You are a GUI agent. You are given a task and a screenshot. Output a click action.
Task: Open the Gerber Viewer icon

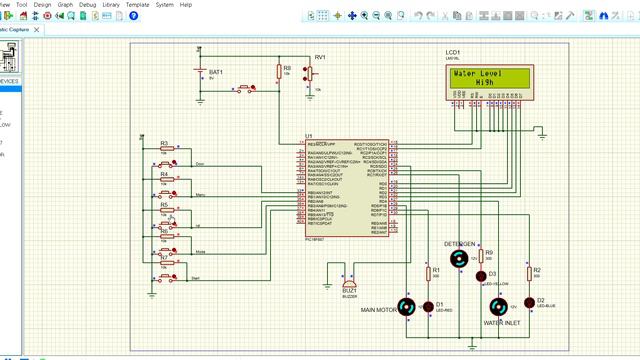pos(71,16)
